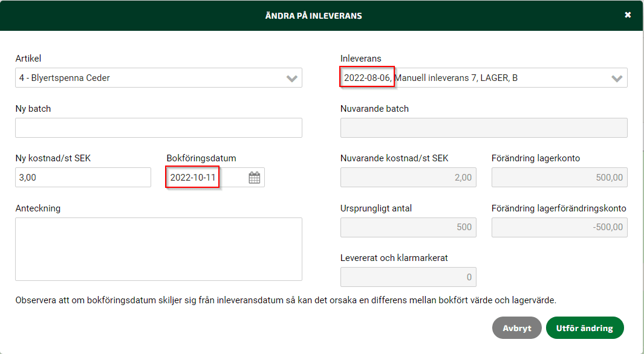This screenshot has width=644, height=354.
Task: Select the '4 - Blyertspenna Ceder' article value
Action: (x=65, y=78)
